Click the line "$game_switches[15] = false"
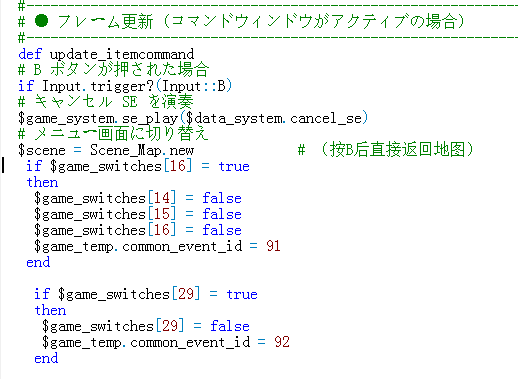Screen dimensions: 518x379 point(138,214)
